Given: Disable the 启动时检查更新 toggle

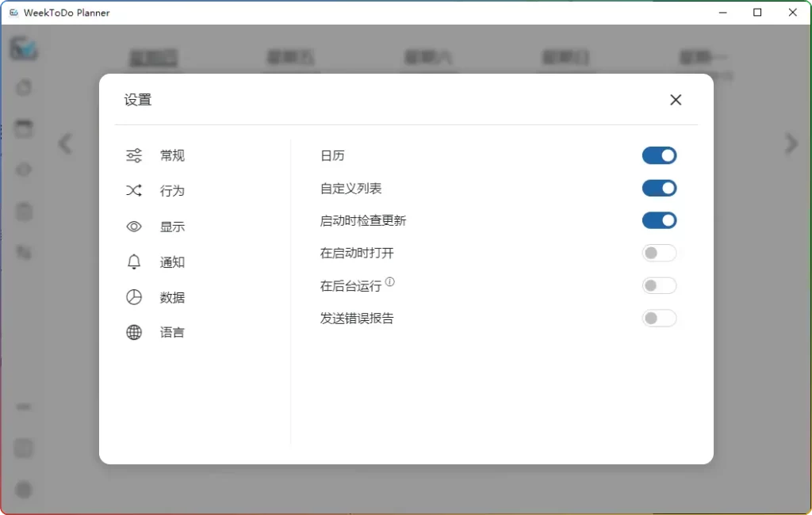Looking at the screenshot, I should click(659, 219).
